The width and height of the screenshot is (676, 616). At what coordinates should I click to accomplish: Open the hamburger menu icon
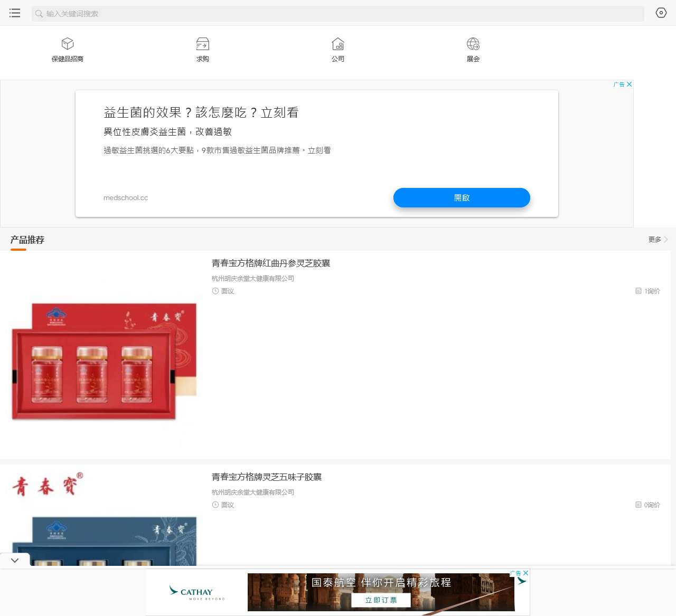pos(15,13)
